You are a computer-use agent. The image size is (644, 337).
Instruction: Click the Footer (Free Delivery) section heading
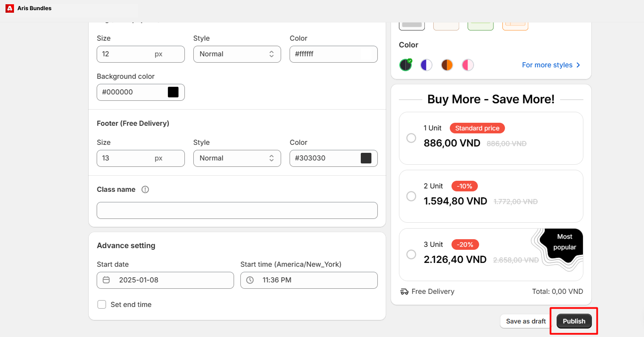tap(133, 123)
